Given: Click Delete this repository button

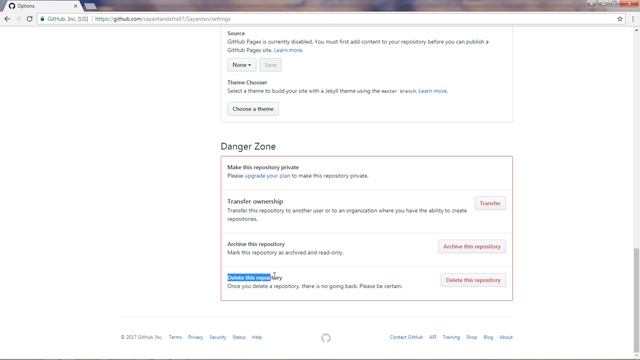Looking at the screenshot, I should click(473, 280).
